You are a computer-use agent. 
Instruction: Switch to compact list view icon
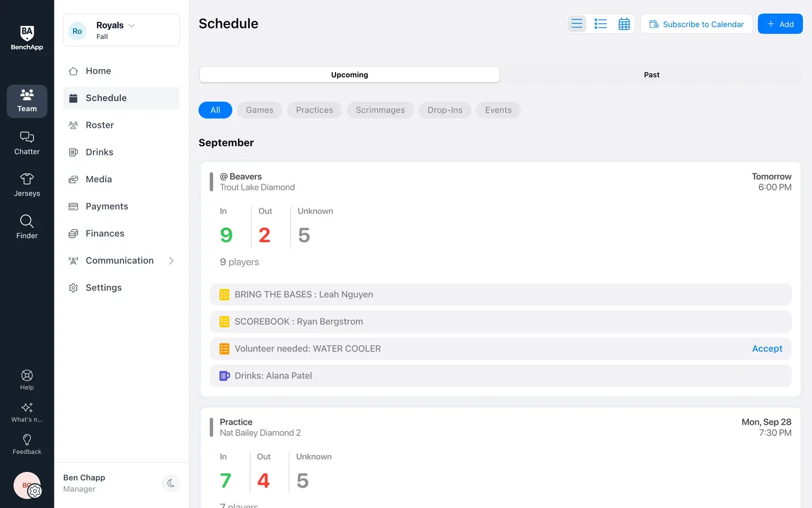point(577,24)
